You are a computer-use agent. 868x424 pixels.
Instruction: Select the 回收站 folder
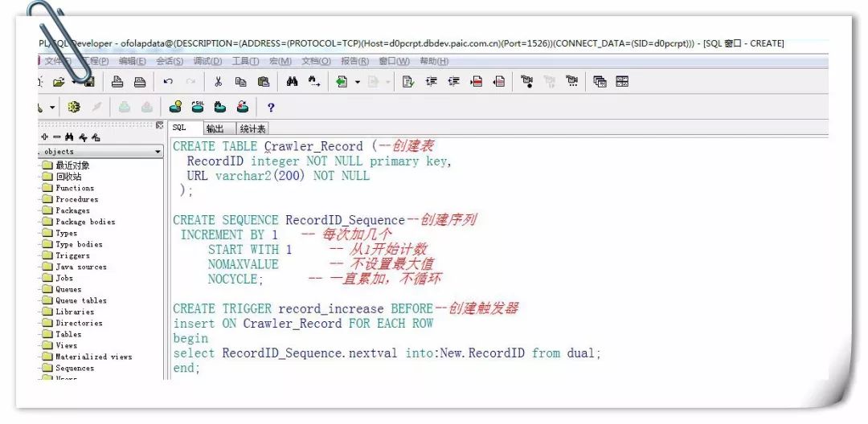[68, 177]
